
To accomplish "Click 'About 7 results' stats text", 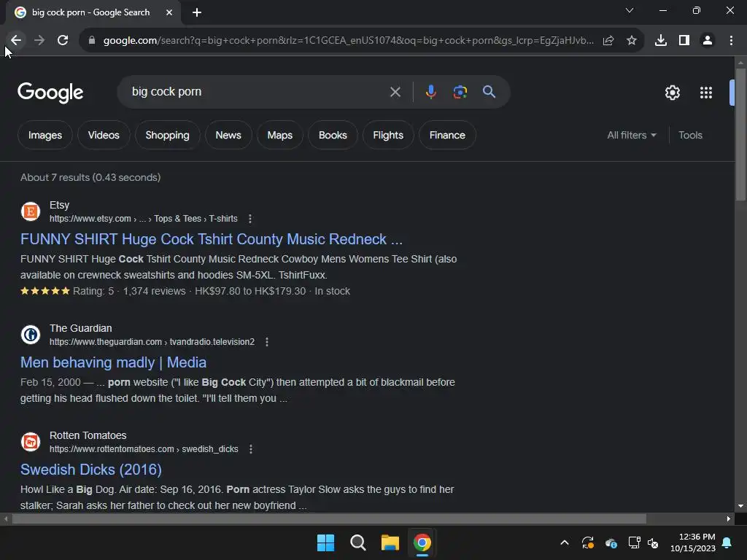I will click(90, 178).
